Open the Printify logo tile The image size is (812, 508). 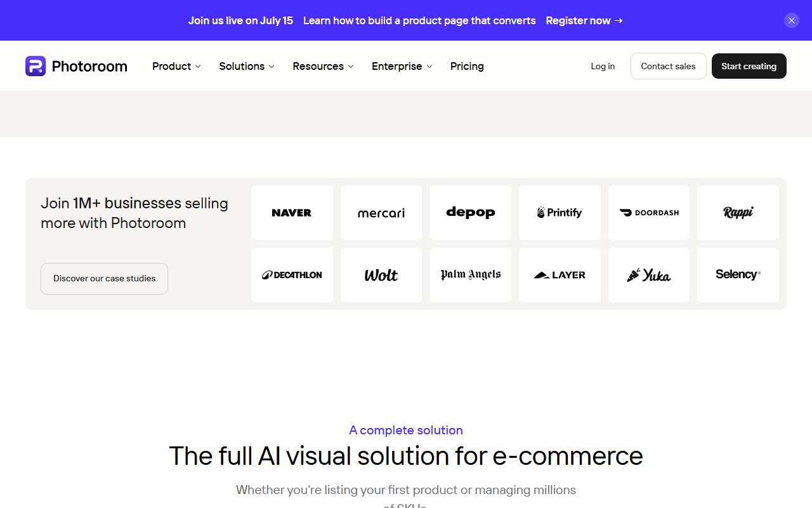click(560, 213)
